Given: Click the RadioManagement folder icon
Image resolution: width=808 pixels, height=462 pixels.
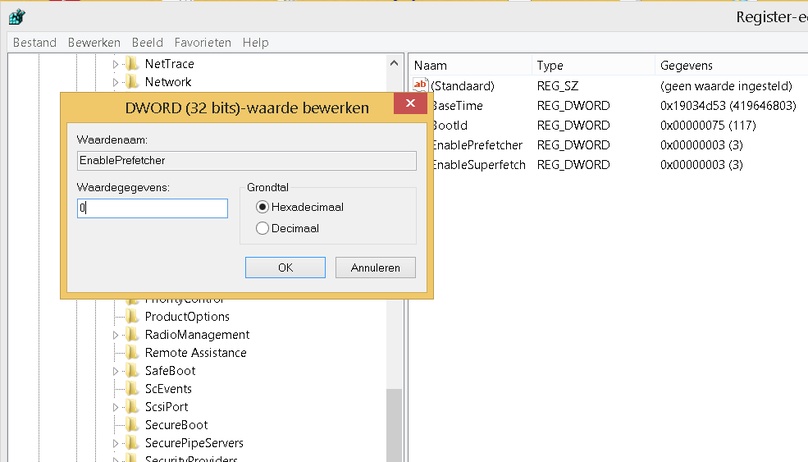Looking at the screenshot, I should click(132, 335).
